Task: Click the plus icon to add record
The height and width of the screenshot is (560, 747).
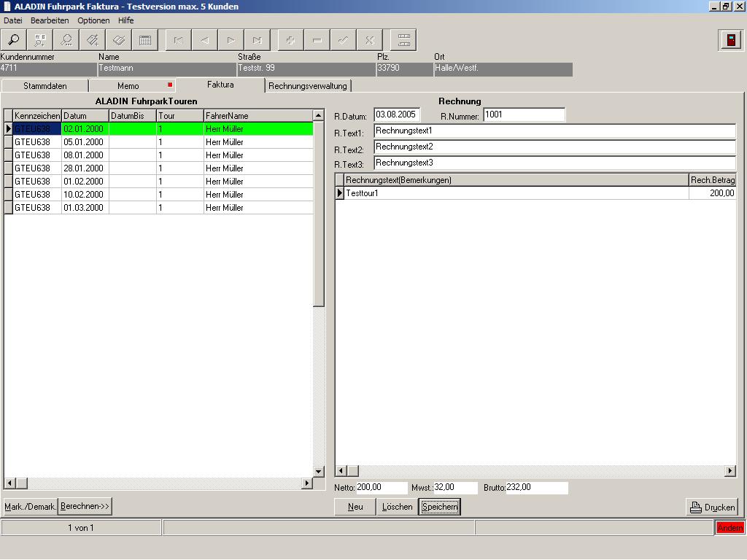Action: pos(290,40)
